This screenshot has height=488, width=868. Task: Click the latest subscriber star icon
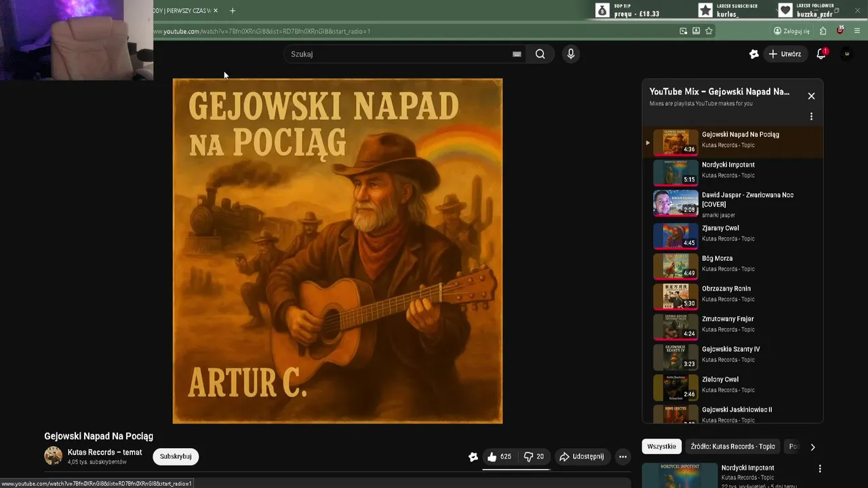click(705, 10)
